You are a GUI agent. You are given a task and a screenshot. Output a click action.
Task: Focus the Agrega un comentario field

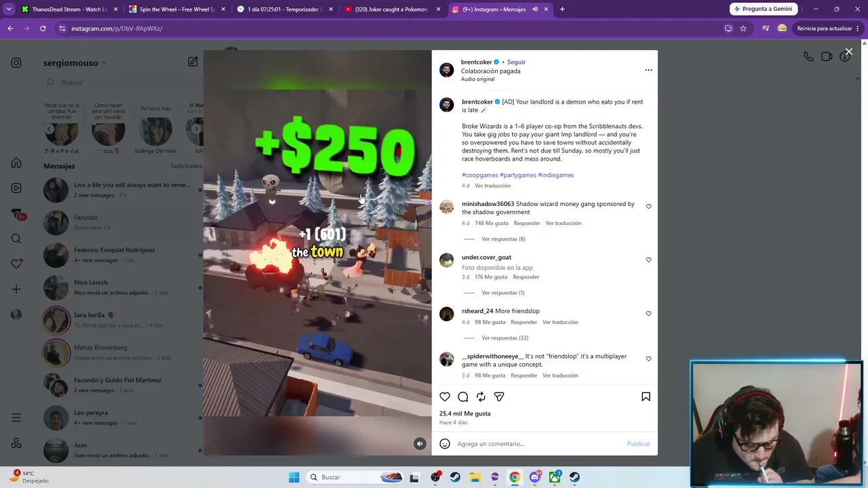[539, 444]
